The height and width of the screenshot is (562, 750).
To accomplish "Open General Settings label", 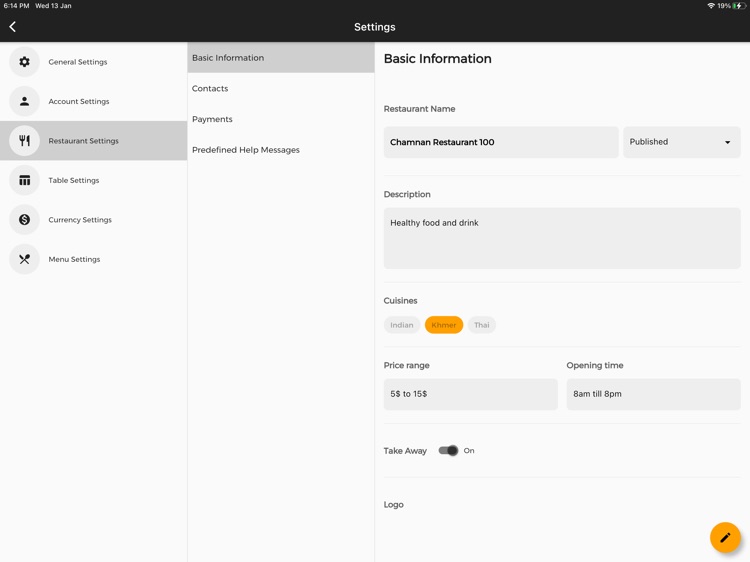I will [78, 62].
